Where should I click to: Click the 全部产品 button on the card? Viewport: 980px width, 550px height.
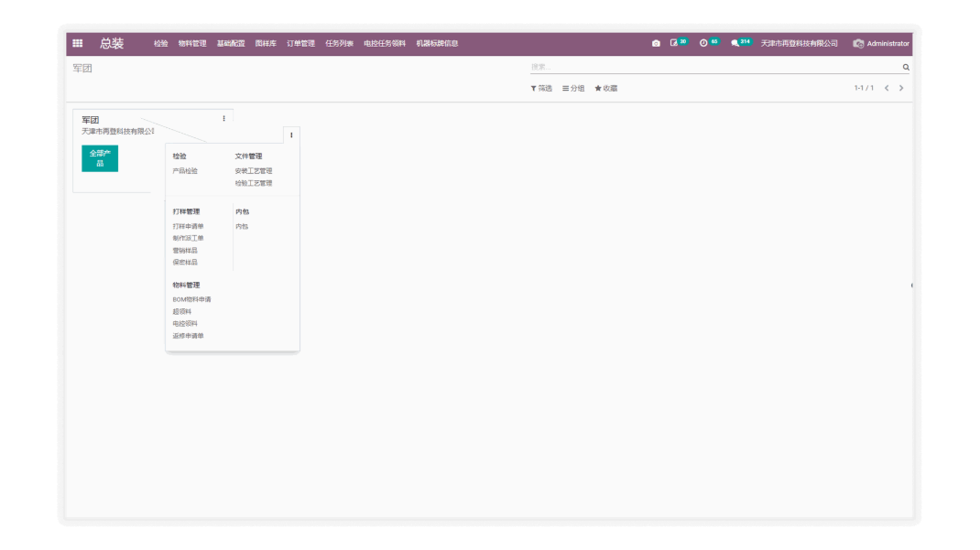[x=100, y=158]
